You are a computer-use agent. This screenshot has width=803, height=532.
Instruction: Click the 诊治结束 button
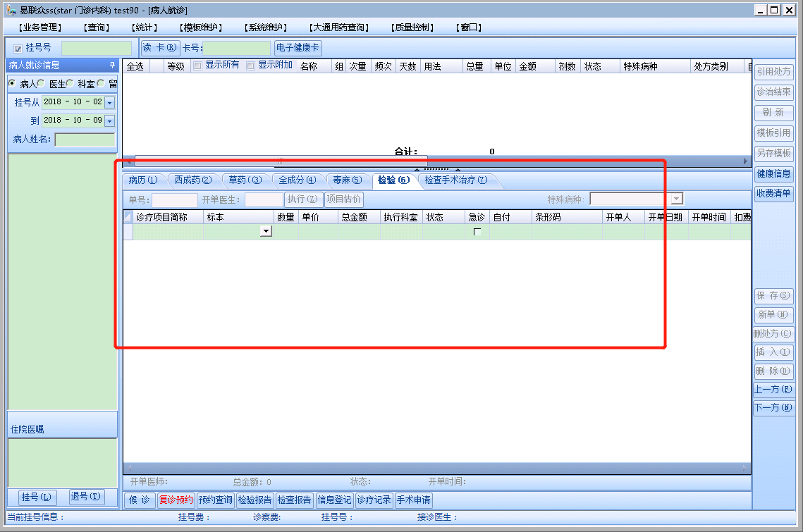point(774,92)
